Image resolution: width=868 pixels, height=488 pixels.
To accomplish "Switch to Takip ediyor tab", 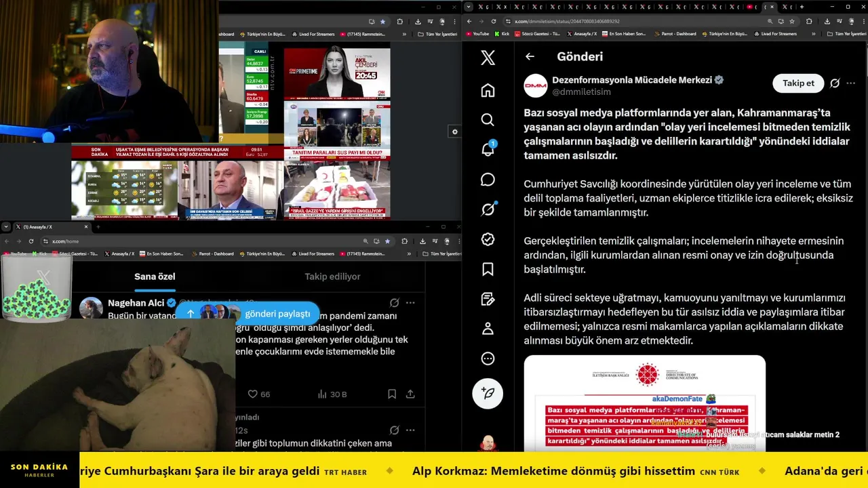I will coord(332,277).
